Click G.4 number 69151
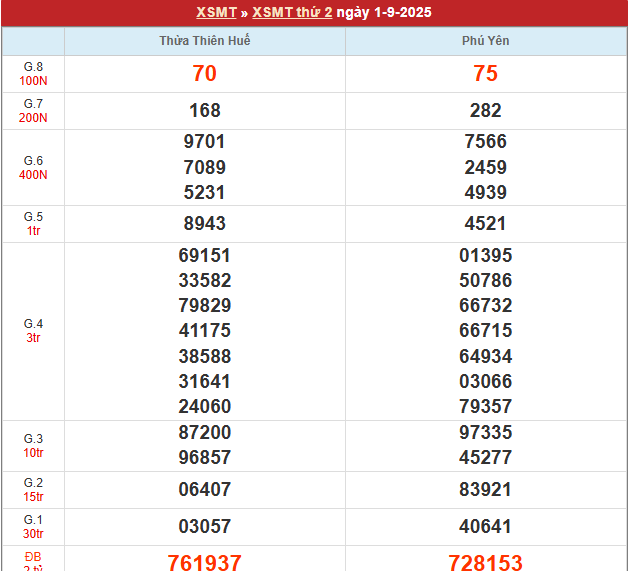 205,256
